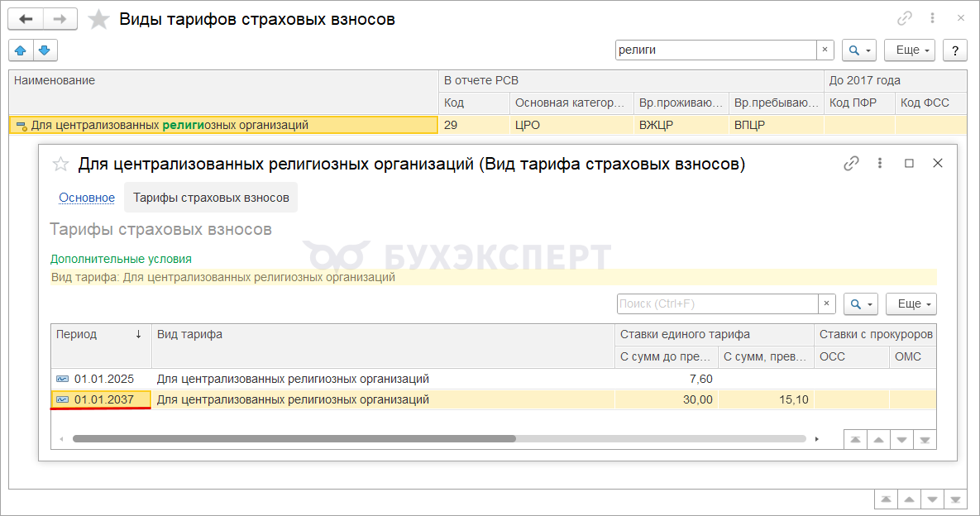Click the 'ЦРО' category cell

pos(571,125)
